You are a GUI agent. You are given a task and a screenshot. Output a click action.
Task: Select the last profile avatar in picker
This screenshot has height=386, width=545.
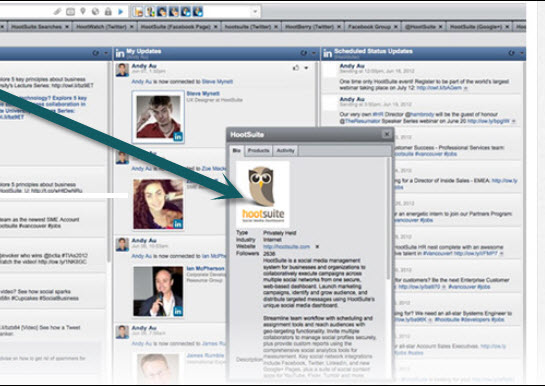click(x=198, y=11)
